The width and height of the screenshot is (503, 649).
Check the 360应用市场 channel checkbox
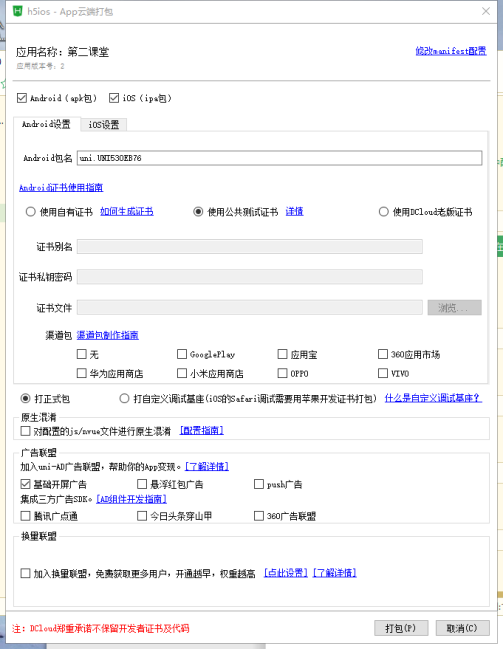(383, 354)
